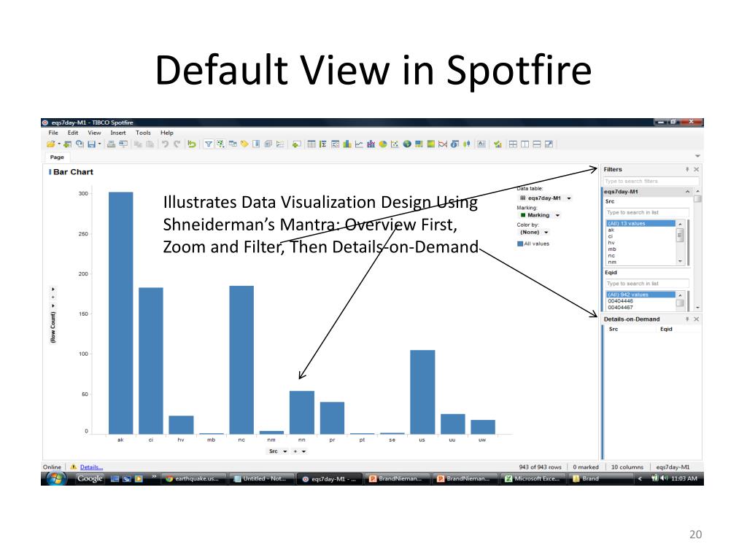Select (All) 13 values in Src filter
Screen dimensions: 747x560
[640, 223]
